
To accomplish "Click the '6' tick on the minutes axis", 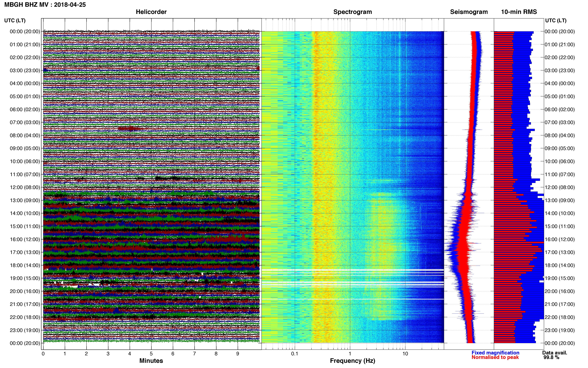I will tap(173, 354).
